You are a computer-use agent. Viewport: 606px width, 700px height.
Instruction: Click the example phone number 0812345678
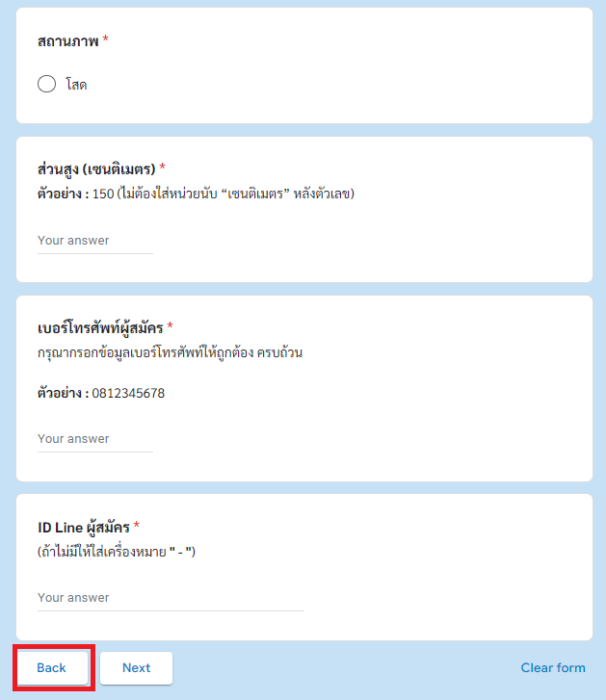128,393
